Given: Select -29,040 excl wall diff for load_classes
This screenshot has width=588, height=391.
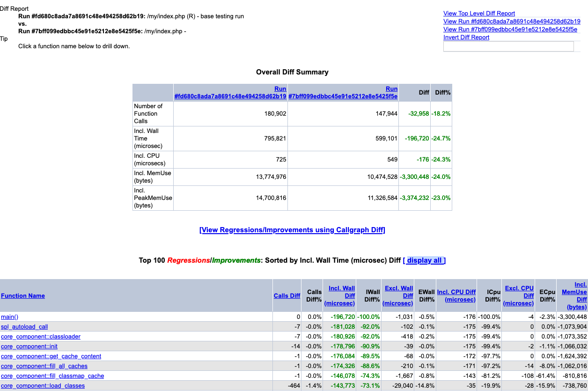Looking at the screenshot, I should pyautogui.click(x=402, y=386).
